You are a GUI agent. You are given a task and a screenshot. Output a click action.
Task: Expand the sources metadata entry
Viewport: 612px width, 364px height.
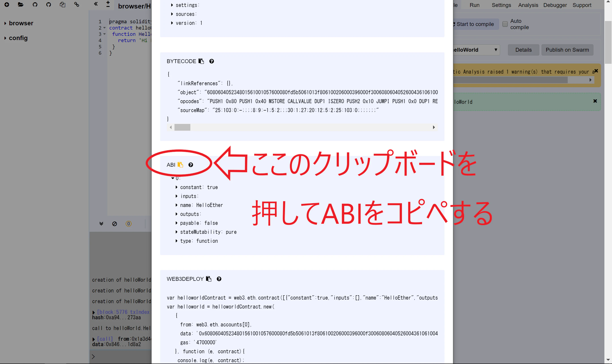(172, 14)
